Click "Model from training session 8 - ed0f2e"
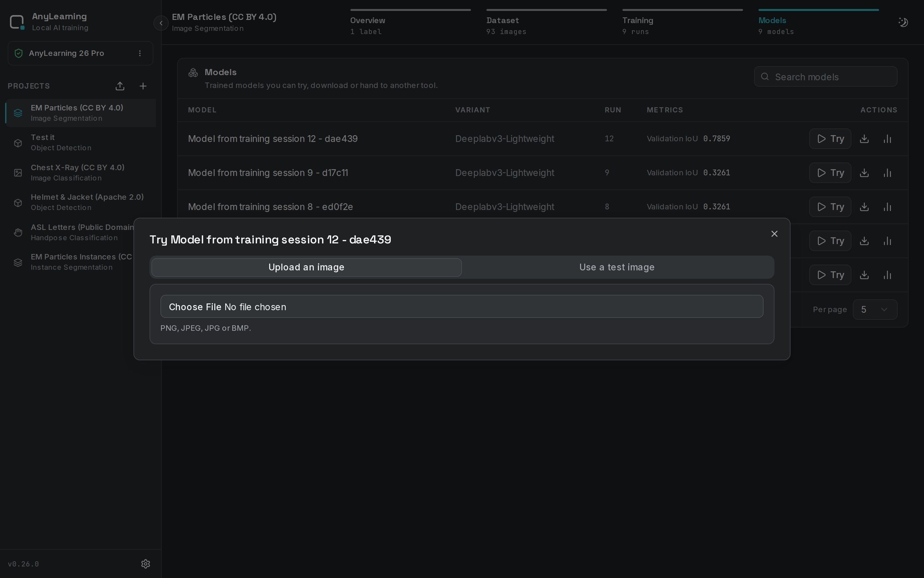This screenshot has width=924, height=578. point(270,207)
